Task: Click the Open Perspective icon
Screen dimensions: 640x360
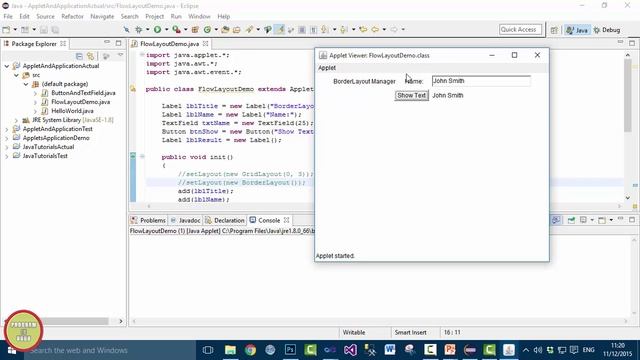Action: (x=554, y=30)
